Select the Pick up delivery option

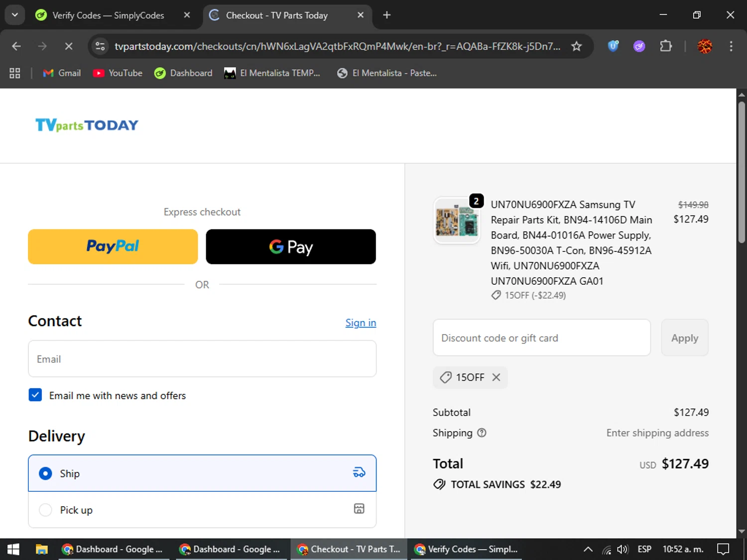(202, 510)
